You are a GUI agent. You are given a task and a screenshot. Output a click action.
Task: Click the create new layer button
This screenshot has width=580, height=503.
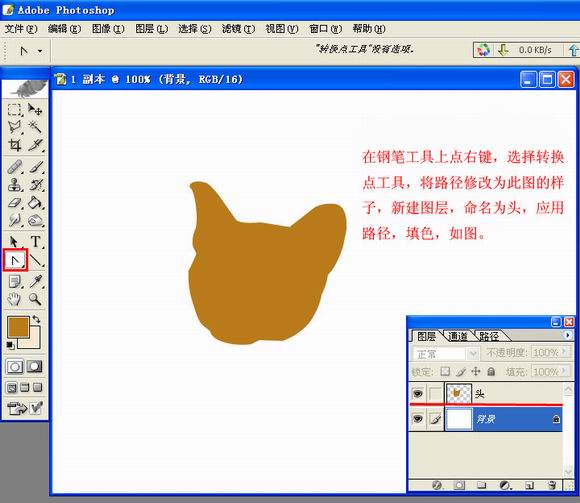tap(529, 485)
